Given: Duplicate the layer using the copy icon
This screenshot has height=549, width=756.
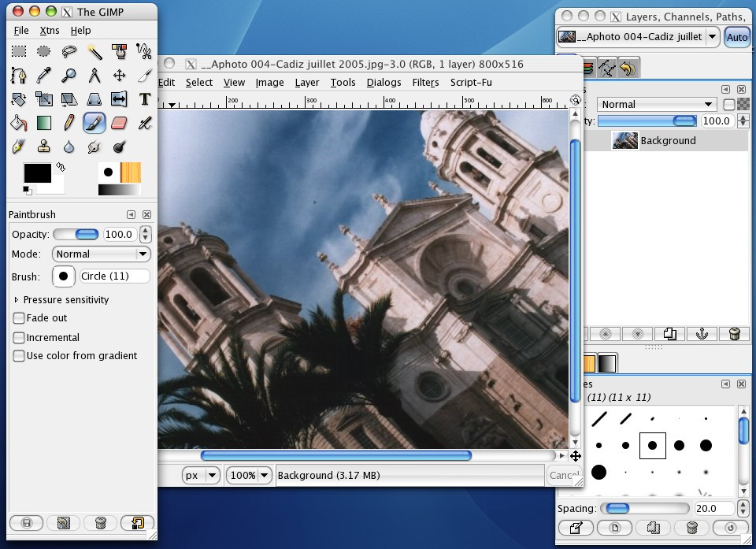Looking at the screenshot, I should point(670,334).
